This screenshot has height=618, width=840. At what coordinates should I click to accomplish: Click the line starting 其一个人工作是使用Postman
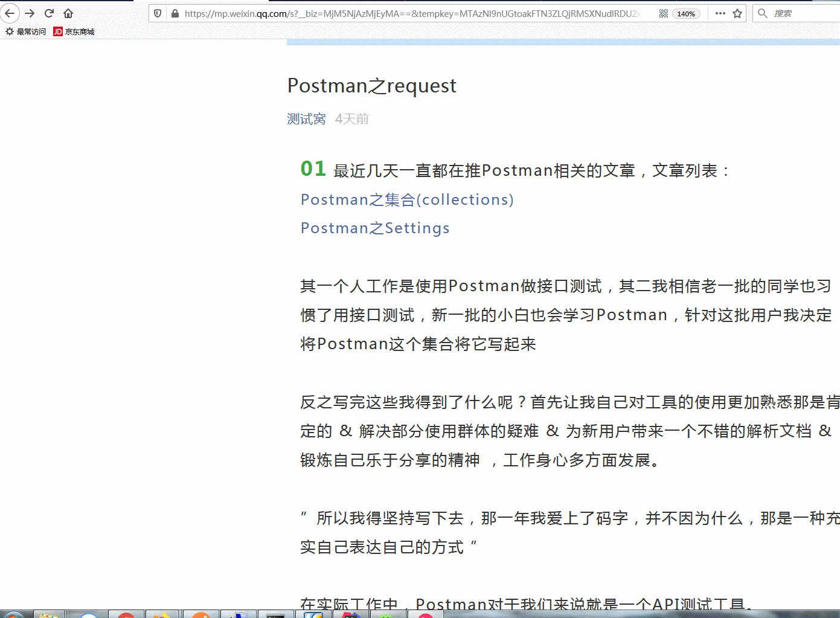click(566, 286)
